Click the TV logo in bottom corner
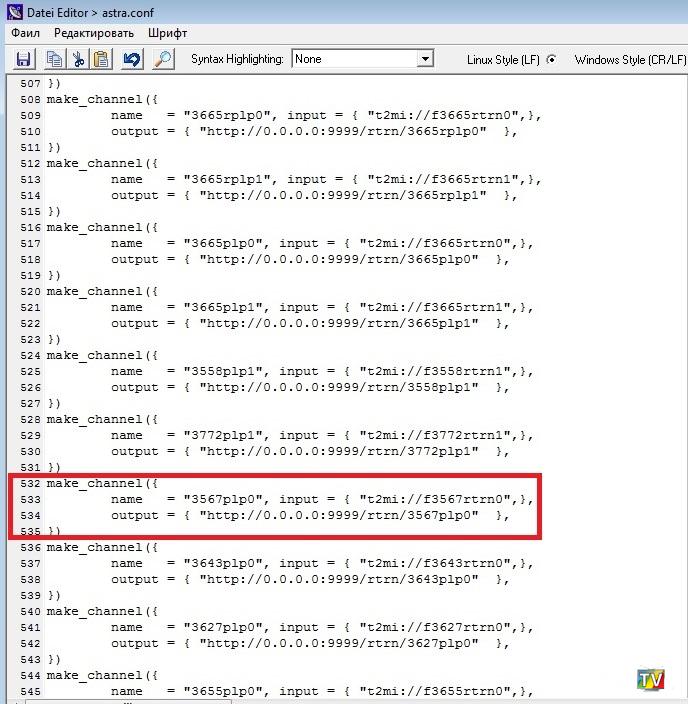Viewport: 688px width, 704px height. pyautogui.click(x=650, y=680)
